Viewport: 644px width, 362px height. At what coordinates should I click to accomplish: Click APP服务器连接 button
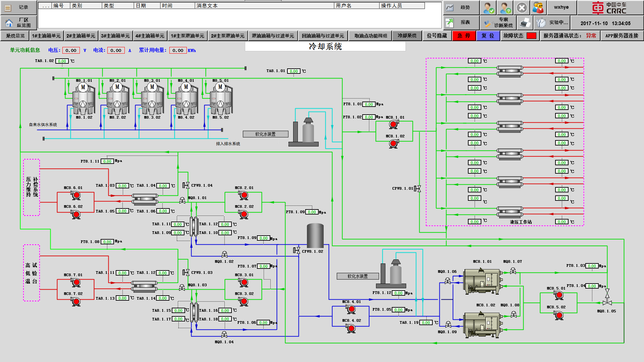(622, 36)
